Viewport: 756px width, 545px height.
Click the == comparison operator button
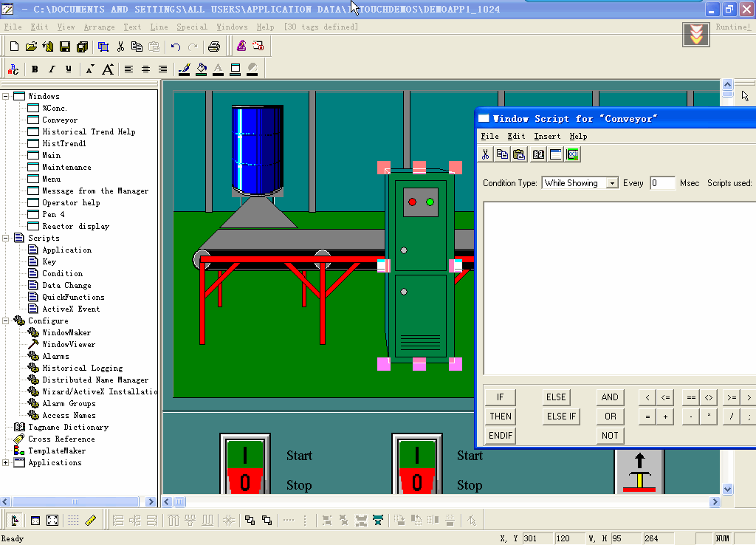[x=691, y=397]
